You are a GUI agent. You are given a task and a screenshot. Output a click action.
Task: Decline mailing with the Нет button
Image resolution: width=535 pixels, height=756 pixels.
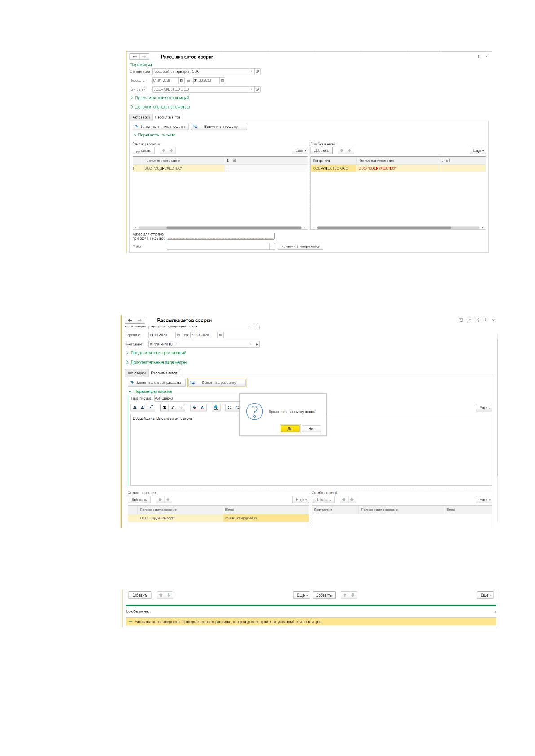pos(311,429)
